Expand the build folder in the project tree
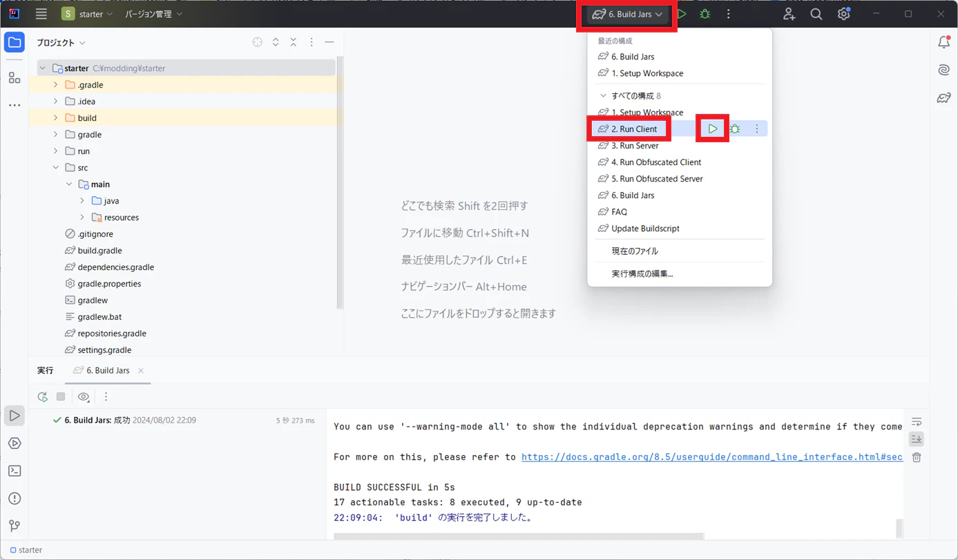This screenshot has height=560, width=958. pyautogui.click(x=56, y=118)
